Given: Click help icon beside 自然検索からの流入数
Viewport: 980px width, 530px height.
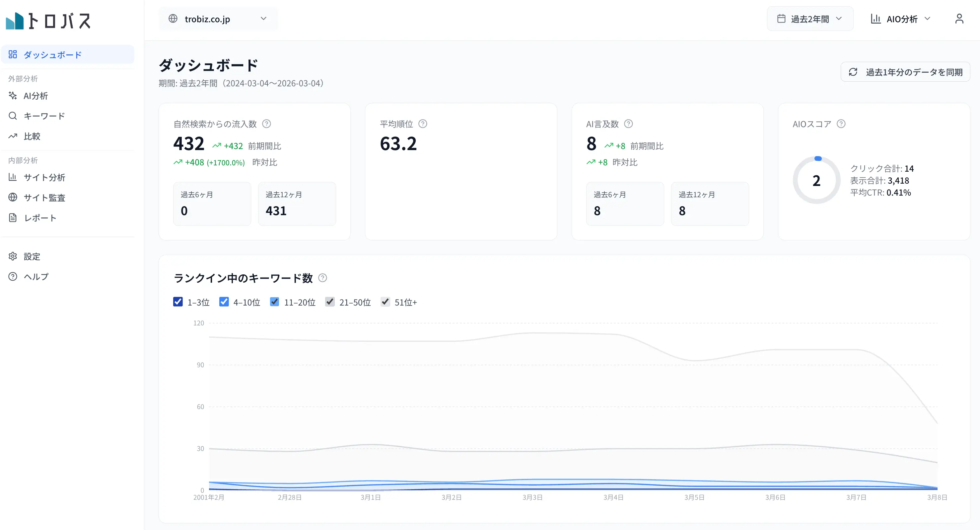Looking at the screenshot, I should coord(267,124).
